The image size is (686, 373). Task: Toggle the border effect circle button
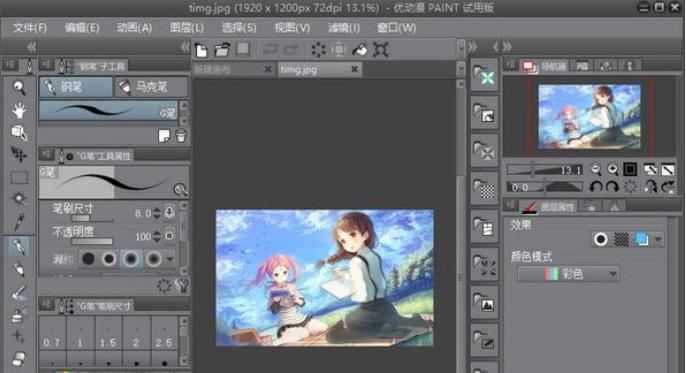(601, 240)
